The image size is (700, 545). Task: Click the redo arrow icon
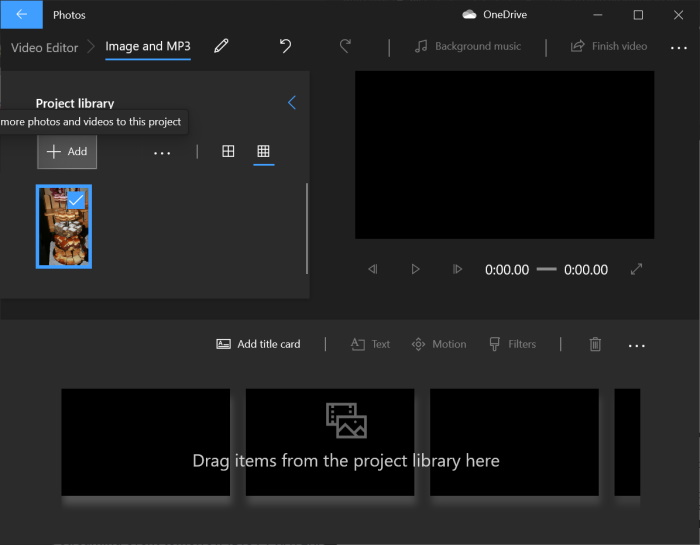click(346, 46)
